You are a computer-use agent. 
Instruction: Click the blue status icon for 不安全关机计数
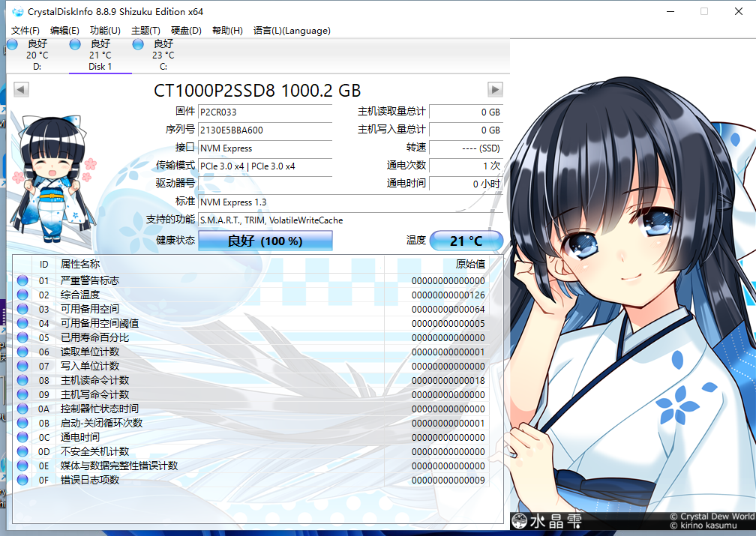click(22, 451)
